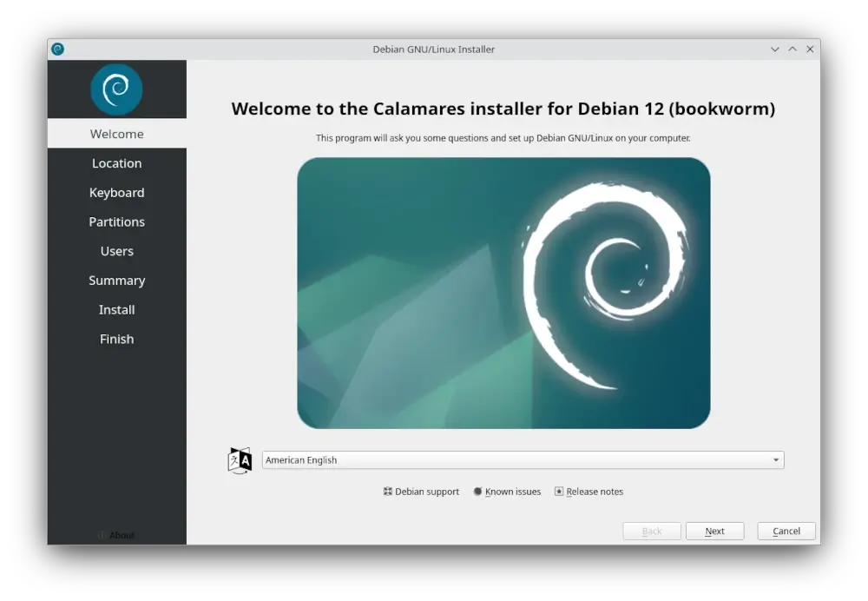Open the American English language dropdown
Image resolution: width=868 pixels, height=601 pixels.
pyautogui.click(x=521, y=459)
